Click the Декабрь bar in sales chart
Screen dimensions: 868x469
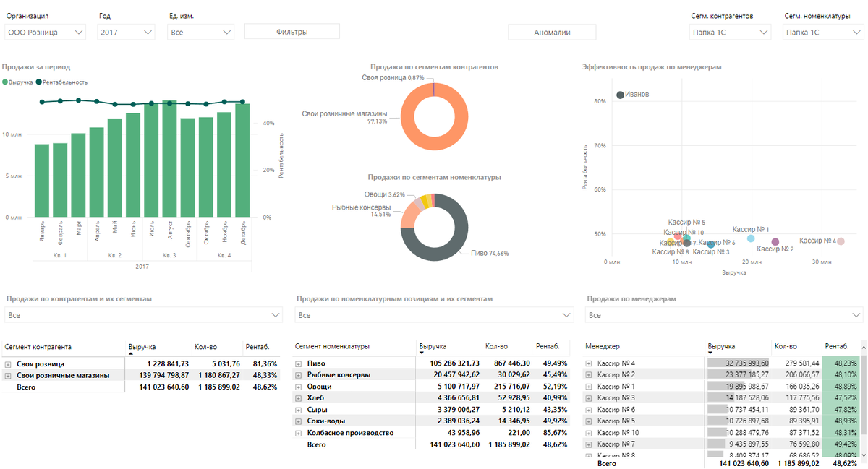click(242, 160)
